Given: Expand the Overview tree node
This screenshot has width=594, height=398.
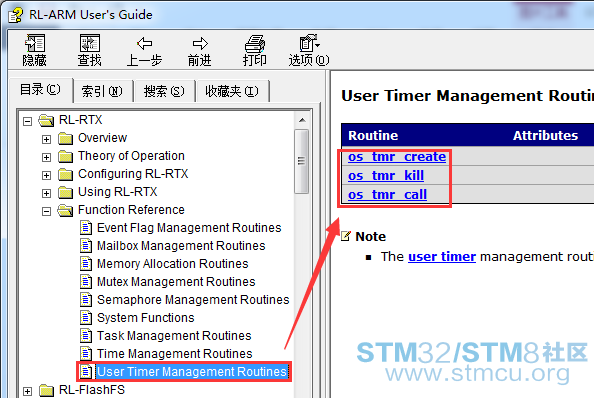Looking at the screenshot, I should click(46, 139).
